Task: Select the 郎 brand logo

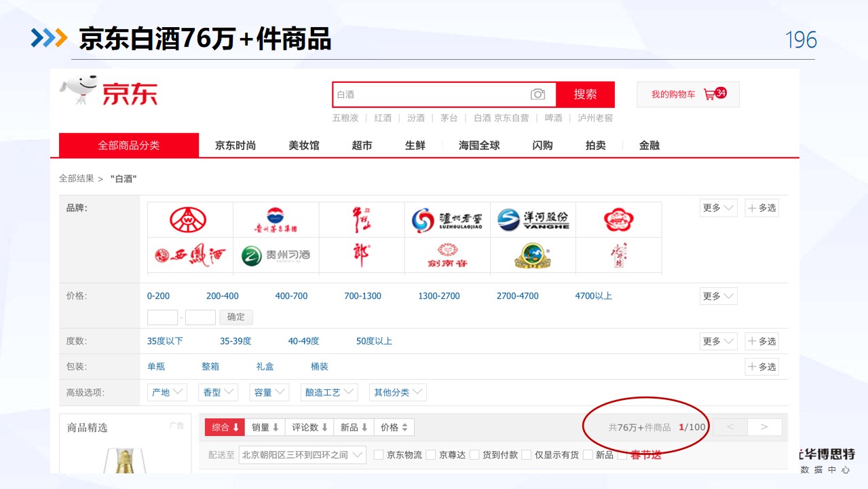Action: (x=361, y=255)
